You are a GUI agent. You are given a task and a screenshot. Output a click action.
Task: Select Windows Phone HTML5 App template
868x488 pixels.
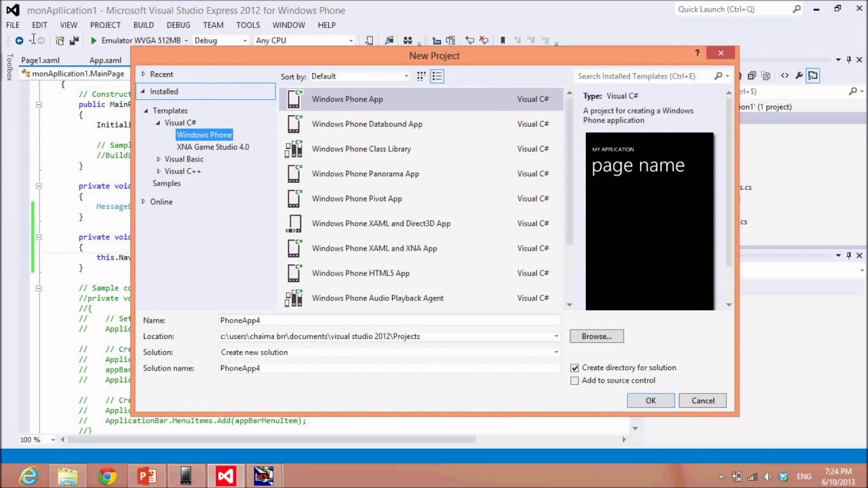click(x=421, y=273)
